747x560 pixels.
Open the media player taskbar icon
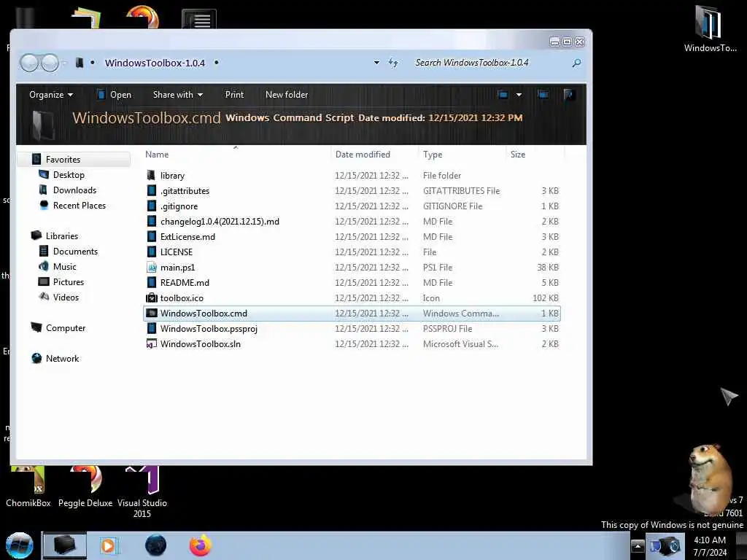[x=109, y=545]
